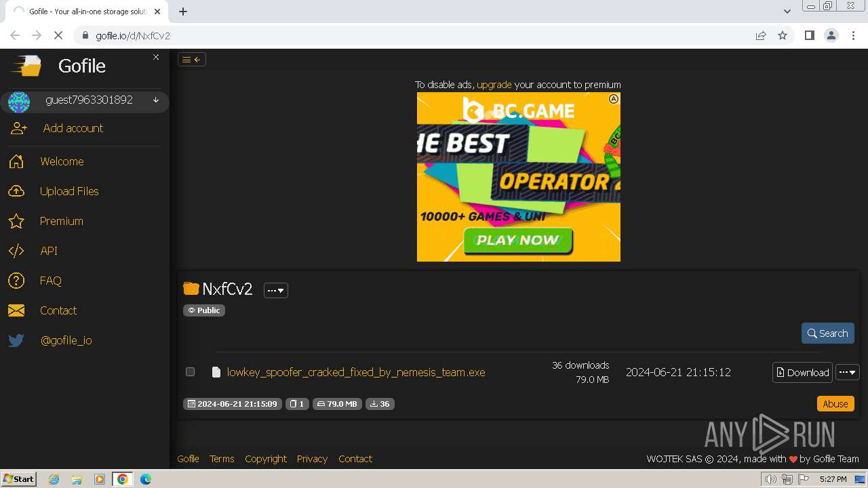
Task: Click the Contact envelope icon
Action: click(x=16, y=310)
